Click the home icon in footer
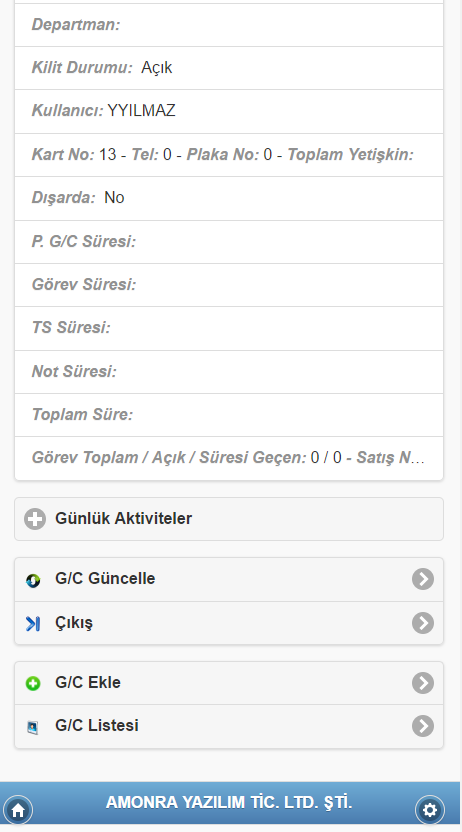This screenshot has height=832, width=462. [18, 810]
